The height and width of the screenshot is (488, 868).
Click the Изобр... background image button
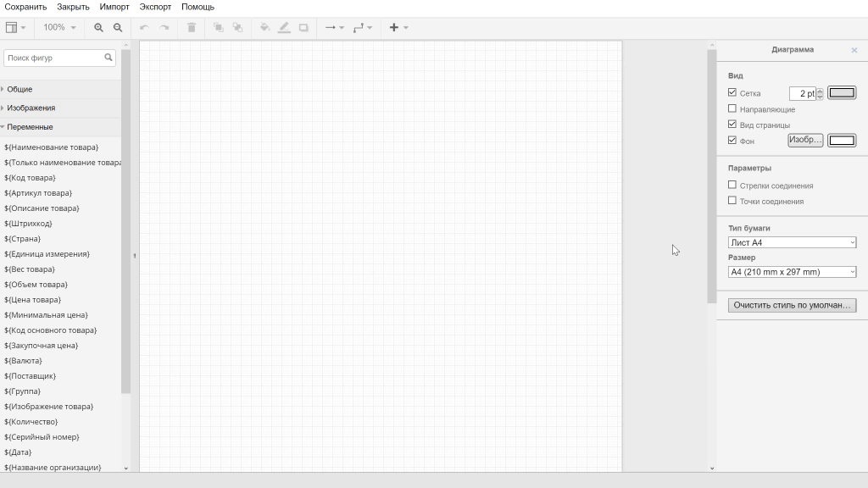[x=804, y=140]
